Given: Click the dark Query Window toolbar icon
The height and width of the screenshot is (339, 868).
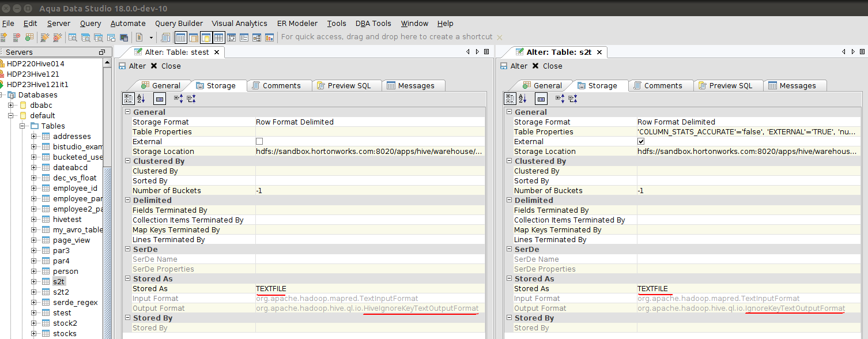Looking at the screenshot, I should tap(124, 37).
